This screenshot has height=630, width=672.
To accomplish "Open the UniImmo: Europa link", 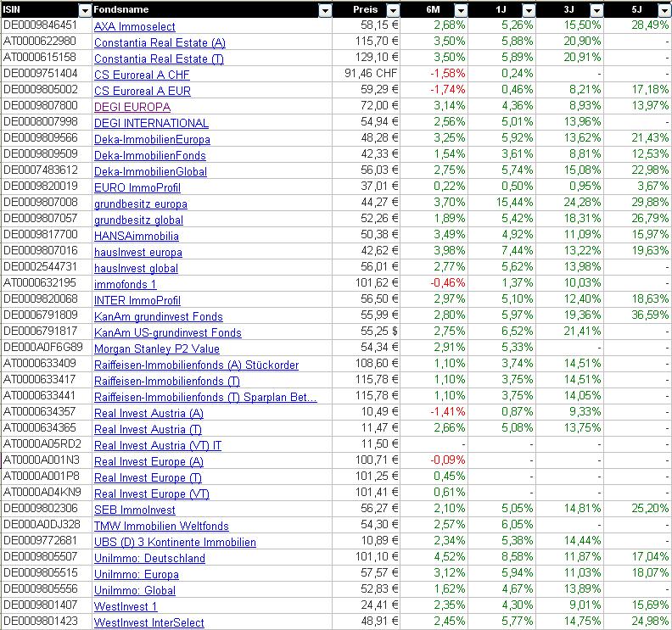I will pyautogui.click(x=137, y=575).
